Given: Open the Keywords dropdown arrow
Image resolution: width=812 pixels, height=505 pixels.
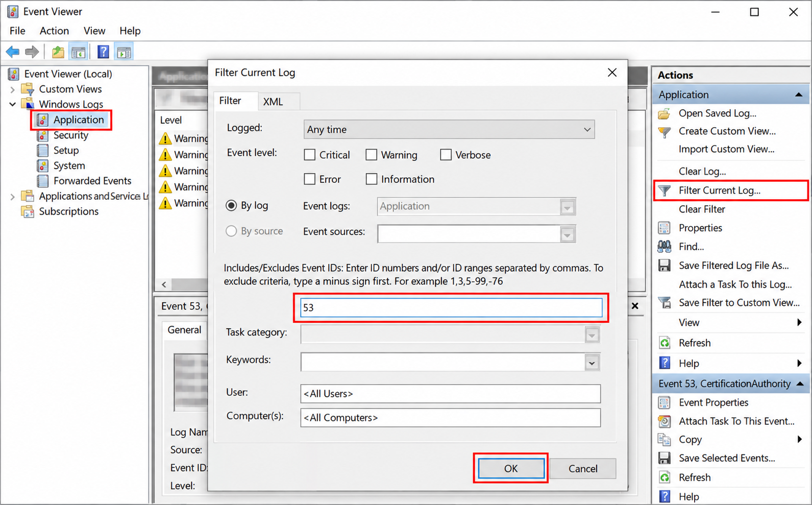Looking at the screenshot, I should tap(592, 363).
